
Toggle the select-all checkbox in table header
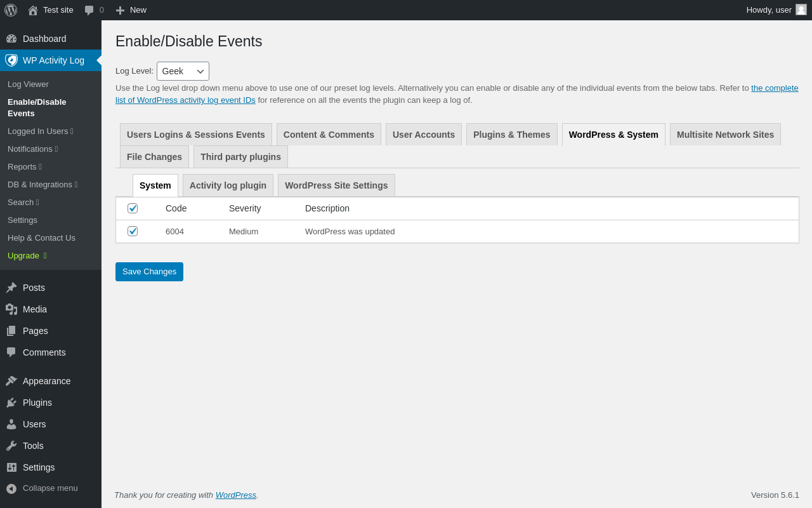pos(133,208)
